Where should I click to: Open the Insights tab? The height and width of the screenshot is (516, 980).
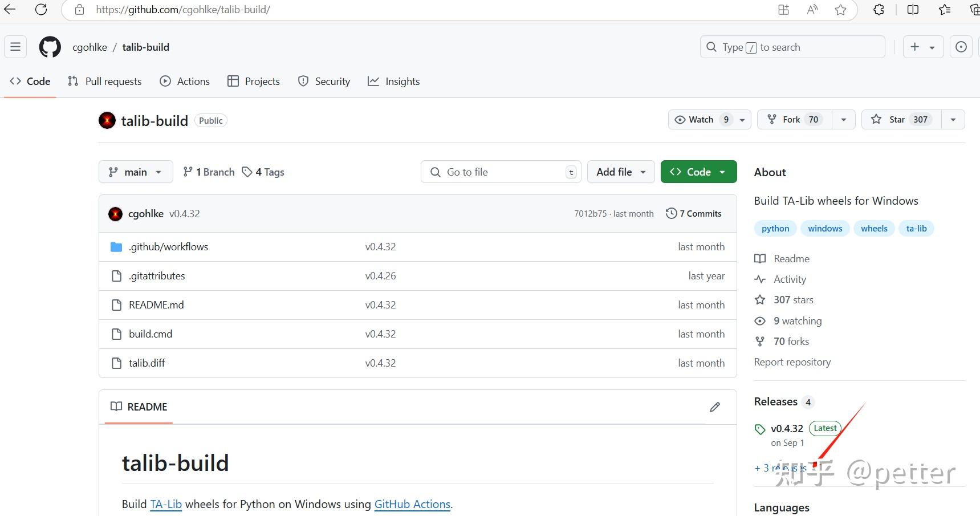394,82
